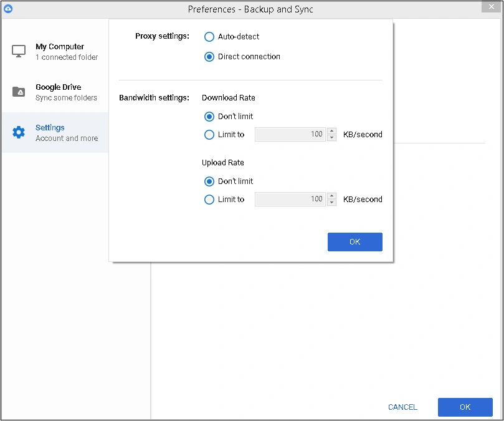Click the Upload Rate KB/second input field

coord(290,199)
